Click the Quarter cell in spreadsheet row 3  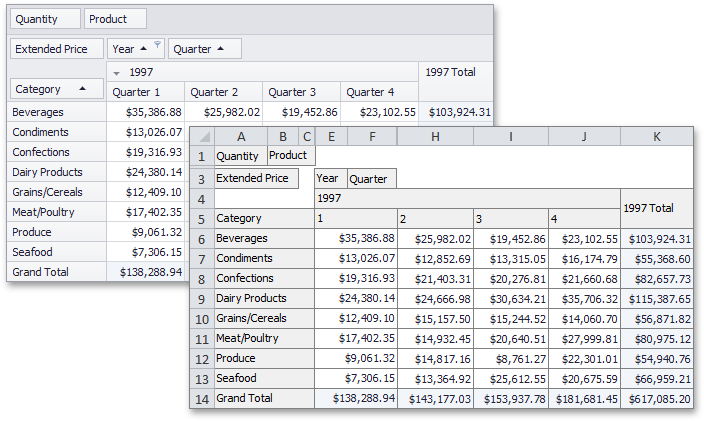pyautogui.click(x=370, y=179)
